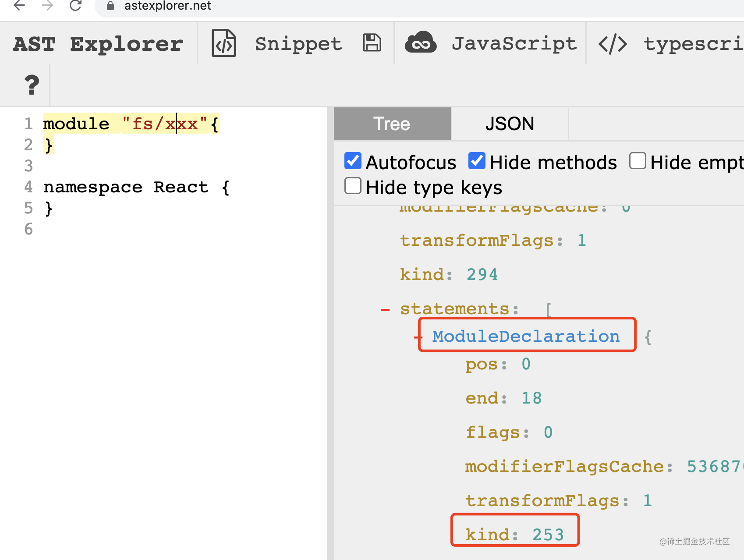Click the browser back arrow
The image size is (744, 560).
(19, 6)
